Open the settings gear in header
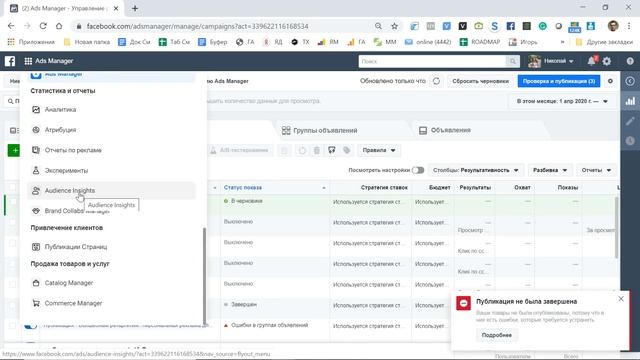This screenshot has height=360, width=640. (x=607, y=61)
